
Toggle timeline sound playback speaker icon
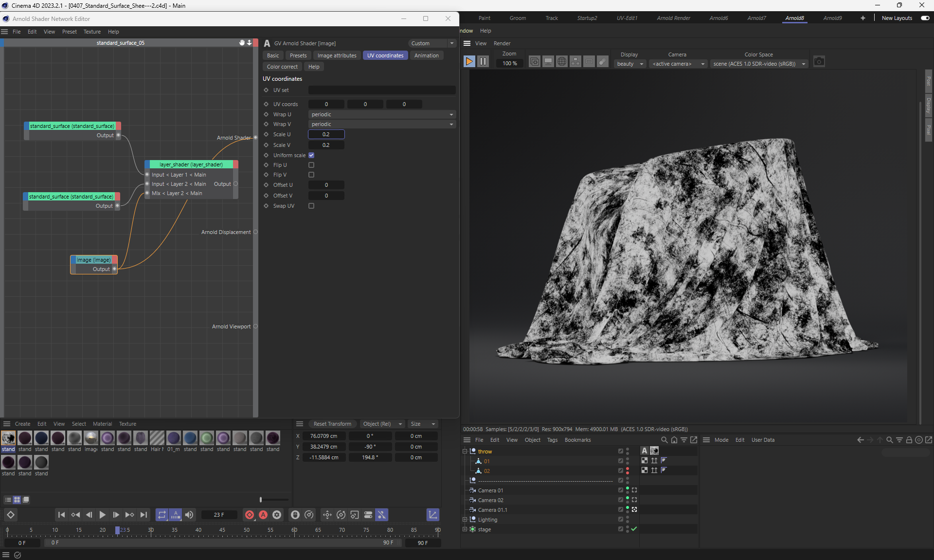(x=189, y=515)
